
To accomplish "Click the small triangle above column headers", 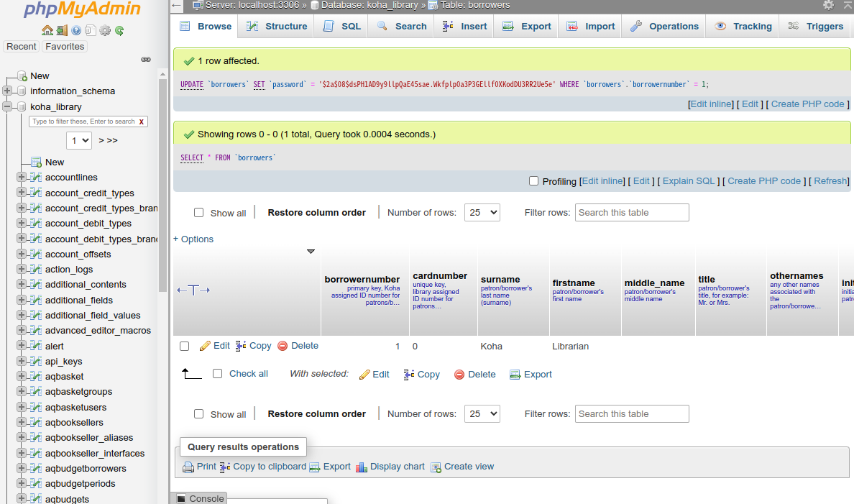I will pyautogui.click(x=311, y=251).
